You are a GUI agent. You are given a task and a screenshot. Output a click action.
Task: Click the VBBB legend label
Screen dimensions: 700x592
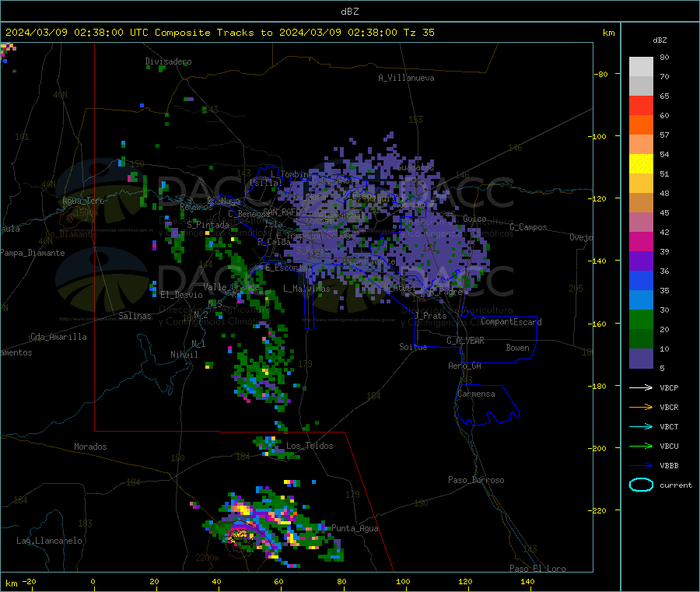tap(669, 465)
